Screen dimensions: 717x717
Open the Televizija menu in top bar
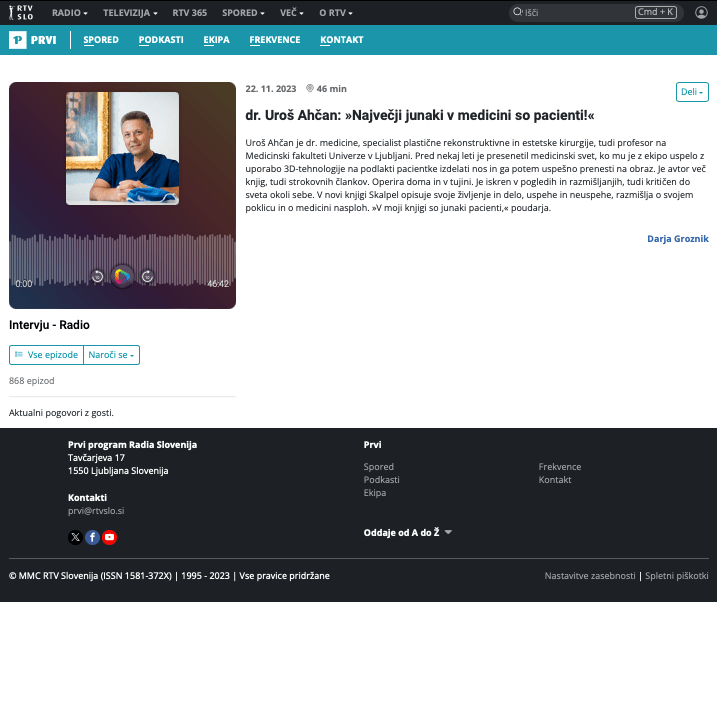(x=131, y=13)
